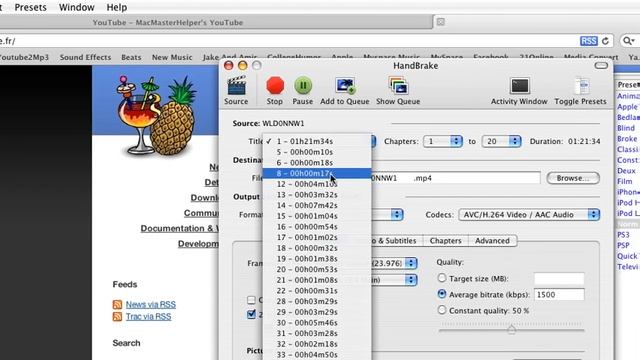This screenshot has width=640, height=360.
Task: Click the Add to Queue icon
Action: pyautogui.click(x=345, y=85)
